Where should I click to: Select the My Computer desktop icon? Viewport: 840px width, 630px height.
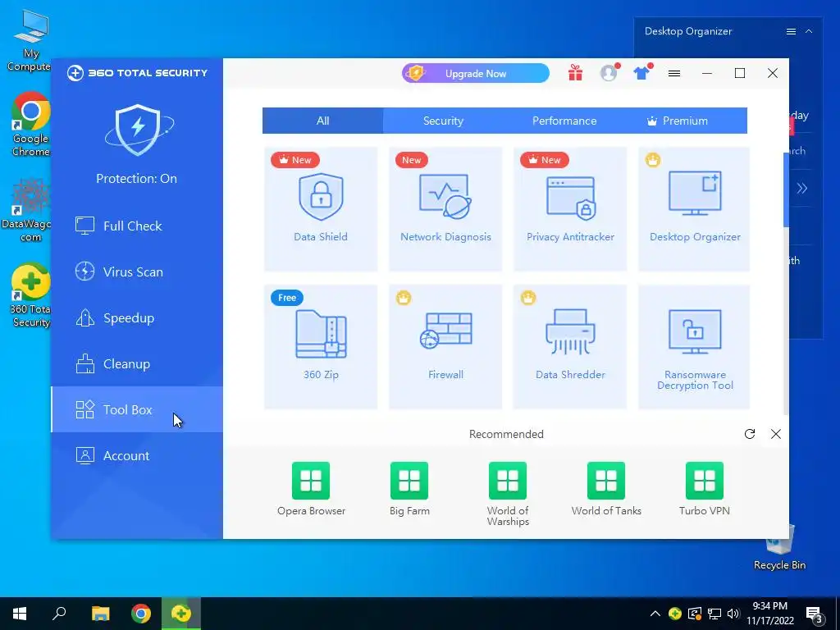tap(30, 41)
